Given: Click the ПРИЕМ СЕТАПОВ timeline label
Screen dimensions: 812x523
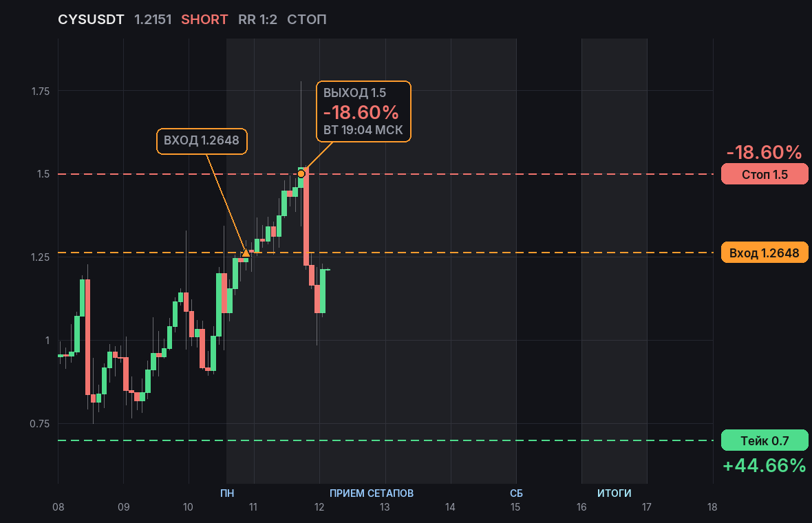Looking at the screenshot, I should click(x=372, y=493).
